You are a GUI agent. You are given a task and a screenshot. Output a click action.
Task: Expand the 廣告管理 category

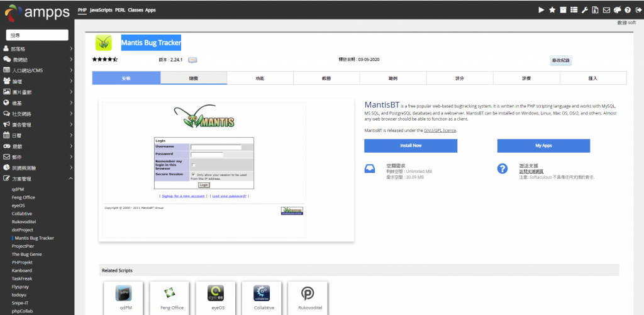[x=37, y=124]
